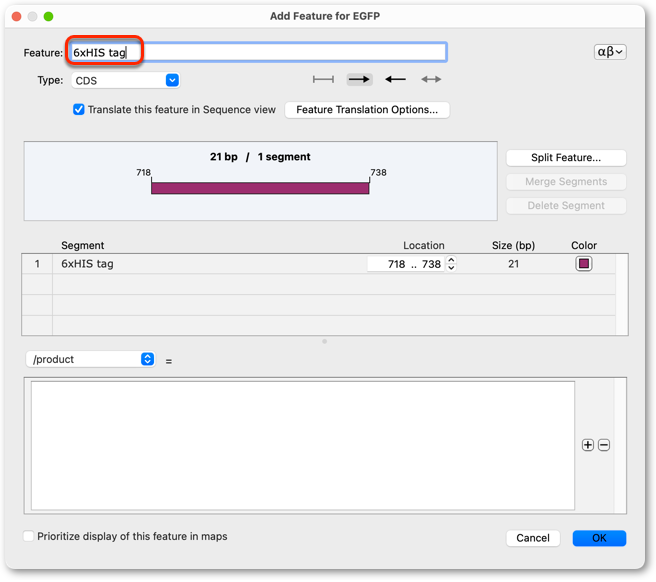Open the Type CDS dropdown
The width and height of the screenshot is (656, 582).
coord(126,80)
